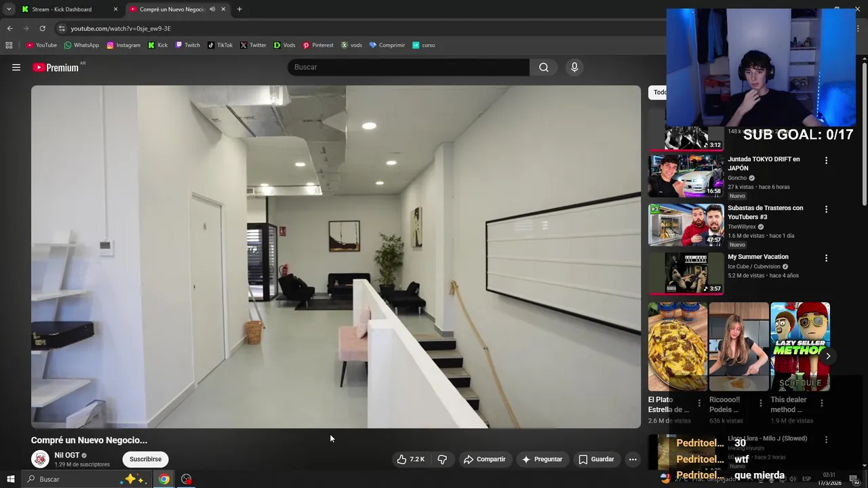Open the Comprimir bookmark
Screen dimensions: 868x488
[387, 45]
